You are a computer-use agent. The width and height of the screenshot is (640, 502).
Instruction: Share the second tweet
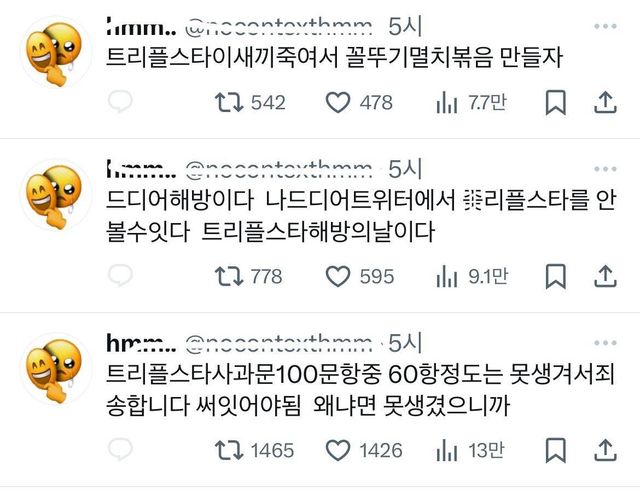coord(605,276)
